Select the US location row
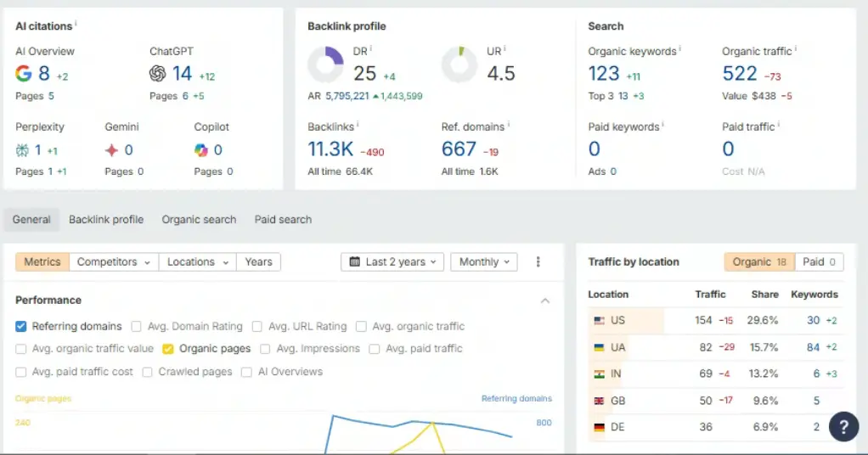 716,321
